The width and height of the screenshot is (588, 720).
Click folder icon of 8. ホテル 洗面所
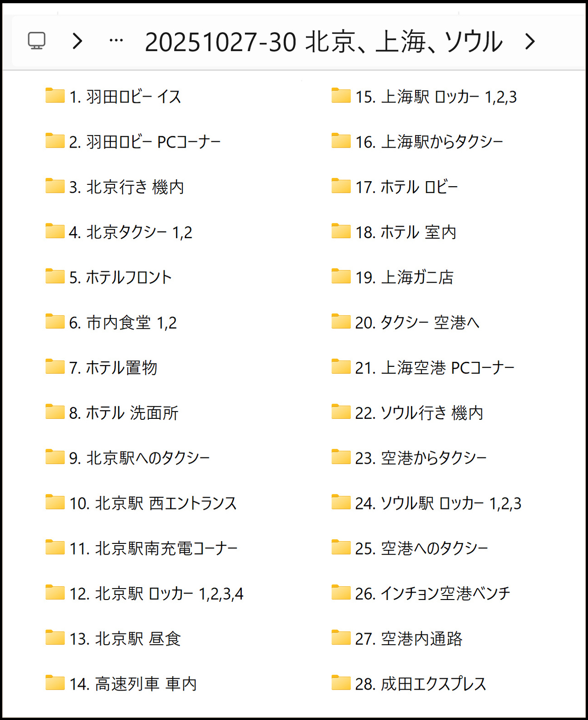[55, 412]
